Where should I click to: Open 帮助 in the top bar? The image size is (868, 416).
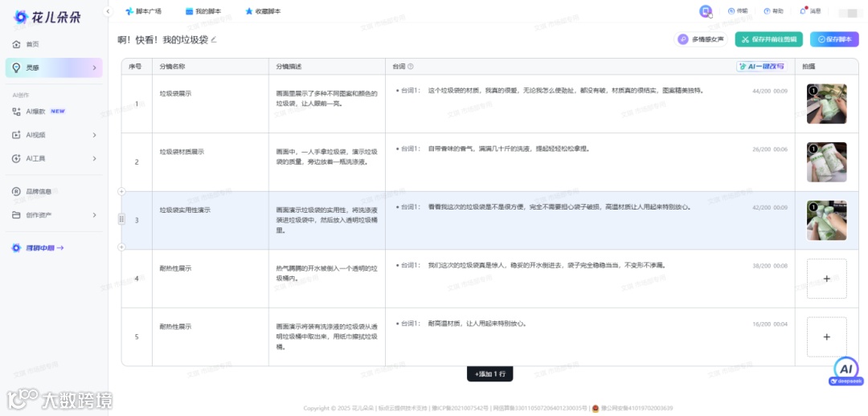point(773,11)
